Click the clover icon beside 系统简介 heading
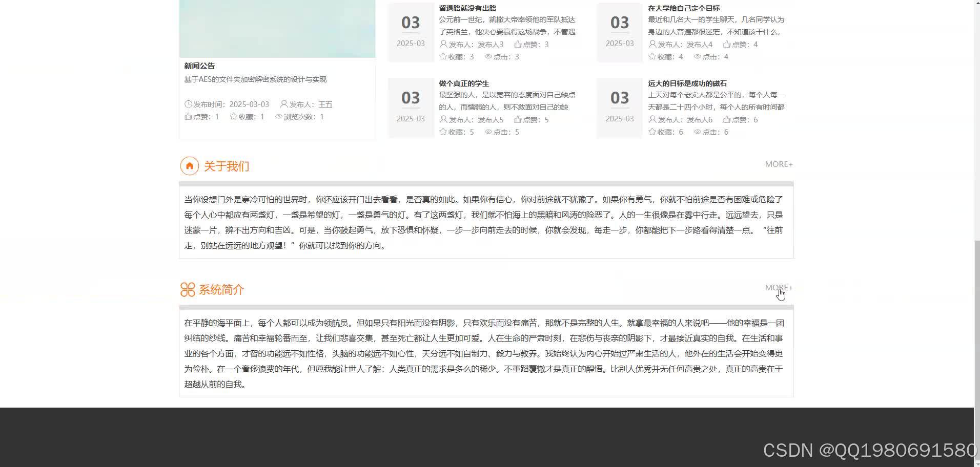Screen dimensions: 980x467 (188, 289)
